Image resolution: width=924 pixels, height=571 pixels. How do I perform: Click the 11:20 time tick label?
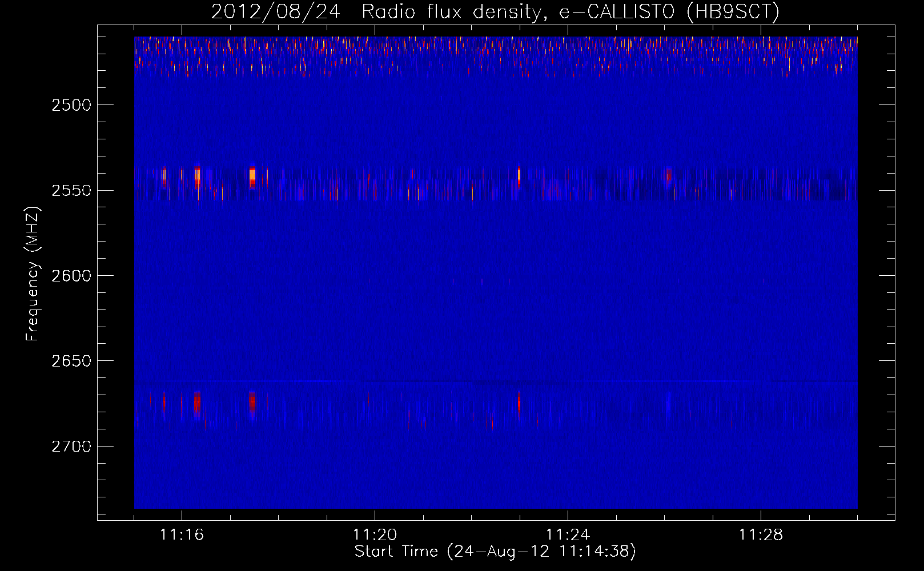[375, 534]
